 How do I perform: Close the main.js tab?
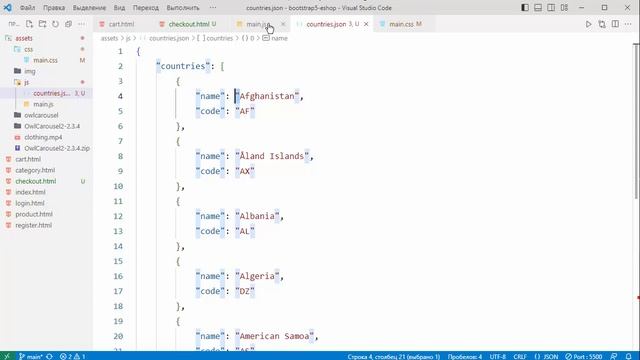click(x=283, y=24)
